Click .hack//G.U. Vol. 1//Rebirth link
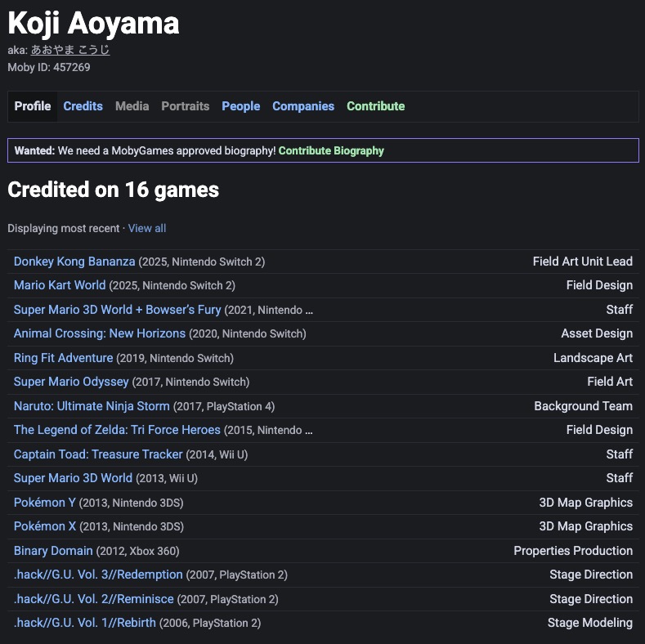The height and width of the screenshot is (644, 645). tap(85, 623)
